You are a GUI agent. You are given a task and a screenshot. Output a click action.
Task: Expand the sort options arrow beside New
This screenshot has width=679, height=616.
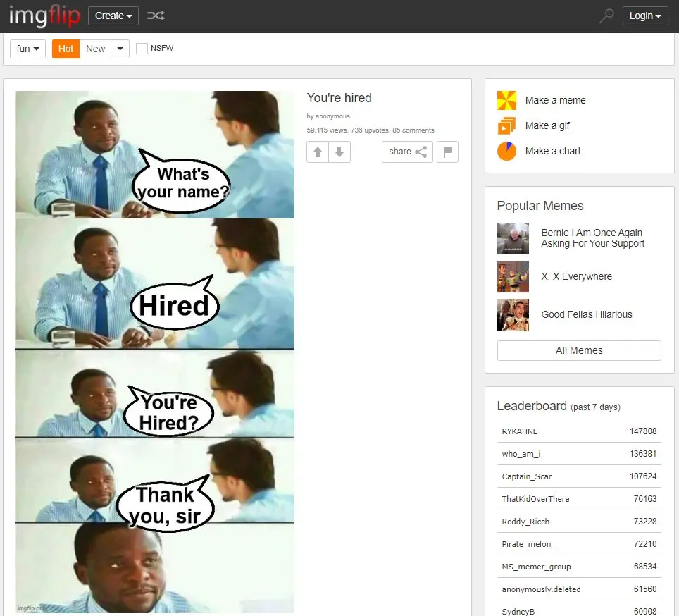[x=120, y=49]
